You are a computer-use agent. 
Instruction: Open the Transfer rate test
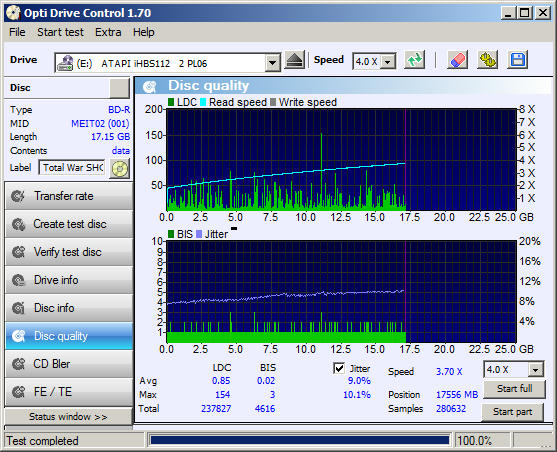point(69,196)
